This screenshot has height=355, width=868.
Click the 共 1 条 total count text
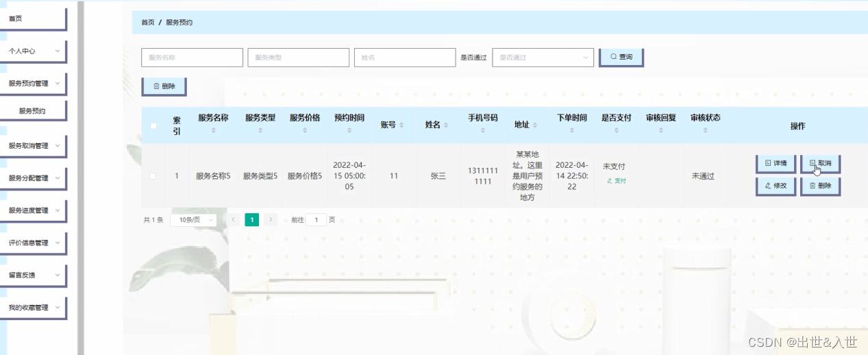pos(153,220)
